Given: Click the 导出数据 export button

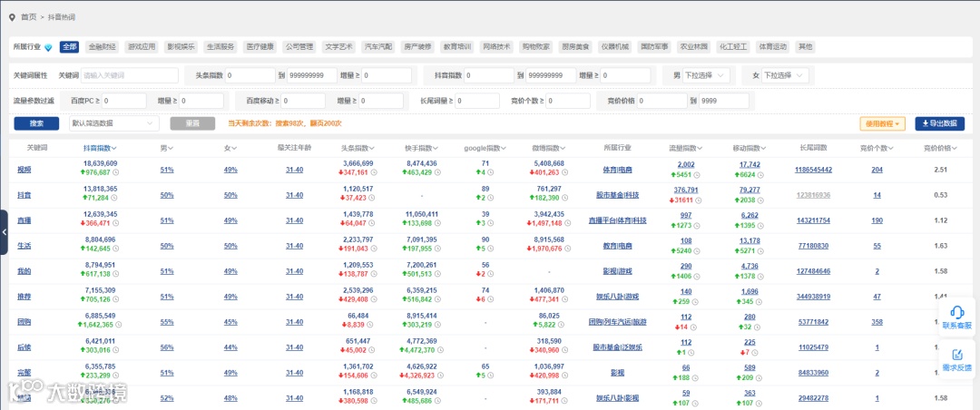Looking at the screenshot, I should point(939,123).
